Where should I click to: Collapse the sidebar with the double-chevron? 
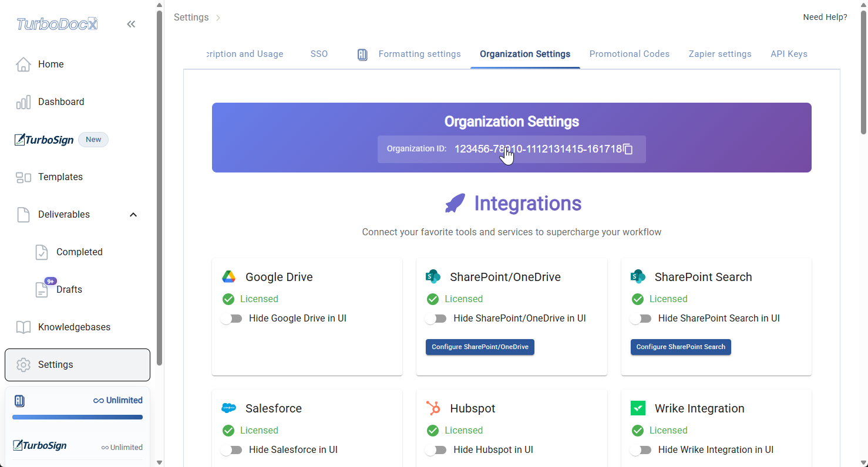pos(131,24)
